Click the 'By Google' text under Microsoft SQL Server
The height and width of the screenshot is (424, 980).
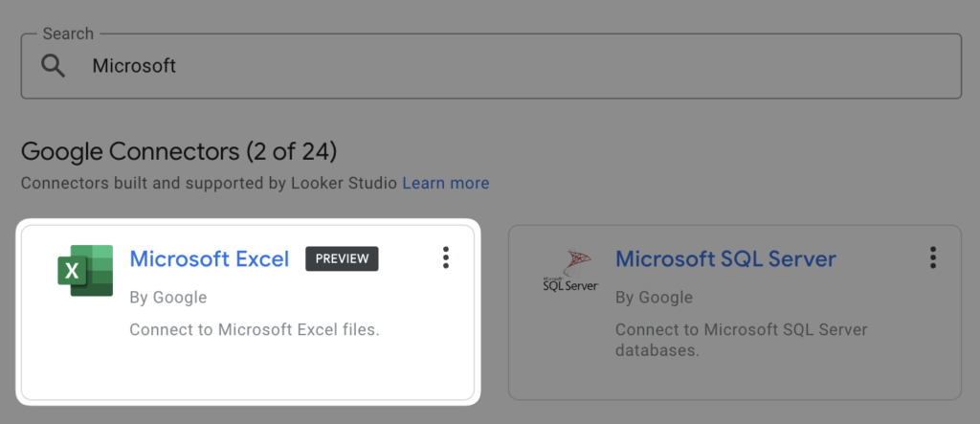pos(654,298)
